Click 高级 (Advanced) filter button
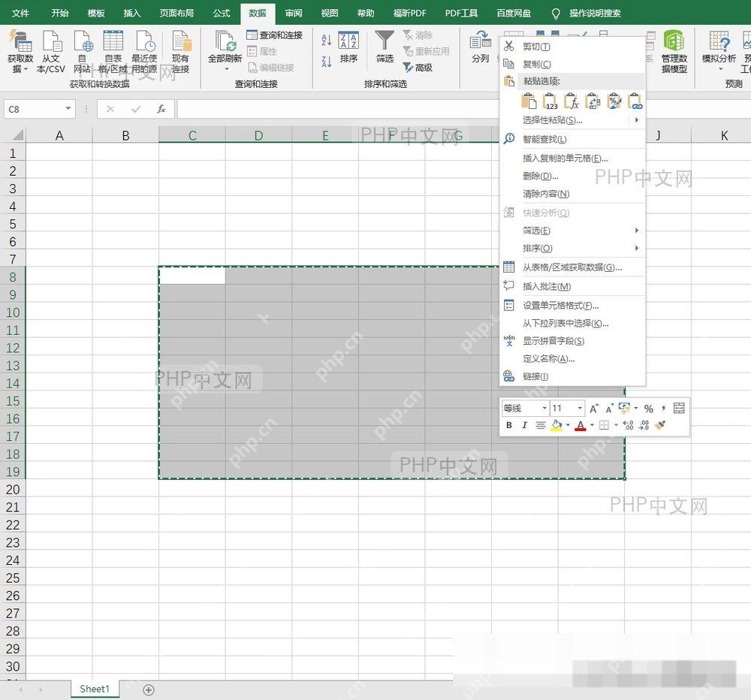The height and width of the screenshot is (700, 751). pos(418,68)
